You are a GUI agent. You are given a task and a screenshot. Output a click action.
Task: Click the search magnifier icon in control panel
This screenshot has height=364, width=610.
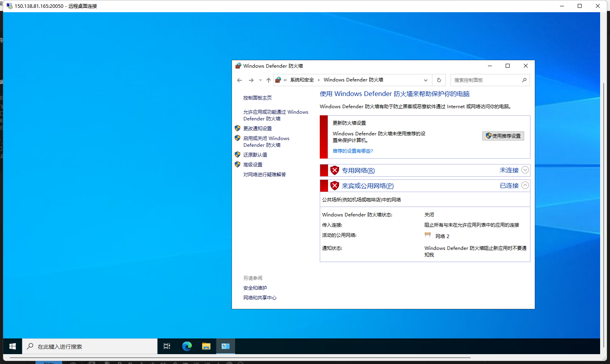click(524, 80)
